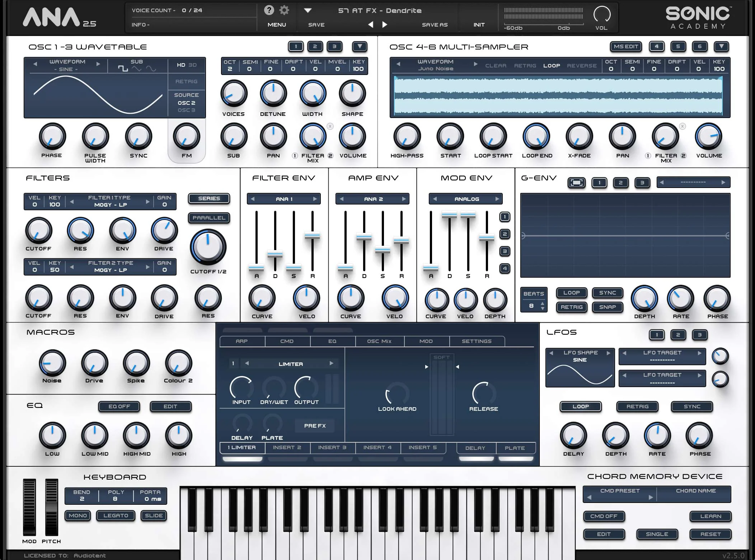The image size is (755, 560).
Task: Expand the OSC 4-6 dropdown arrow
Action: (721, 46)
